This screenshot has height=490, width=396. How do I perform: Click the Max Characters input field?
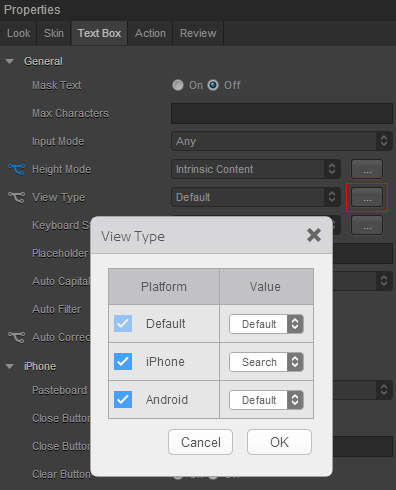282,113
